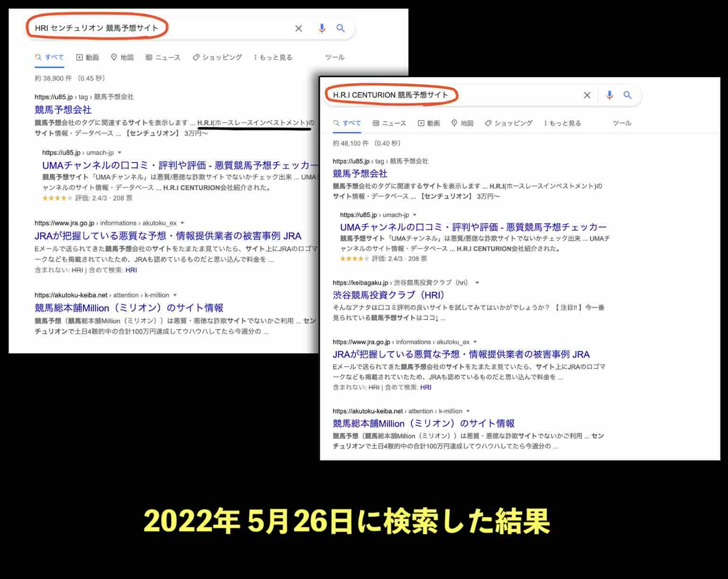Click magnifier search icon in left window
728x579 pixels.
tap(340, 28)
